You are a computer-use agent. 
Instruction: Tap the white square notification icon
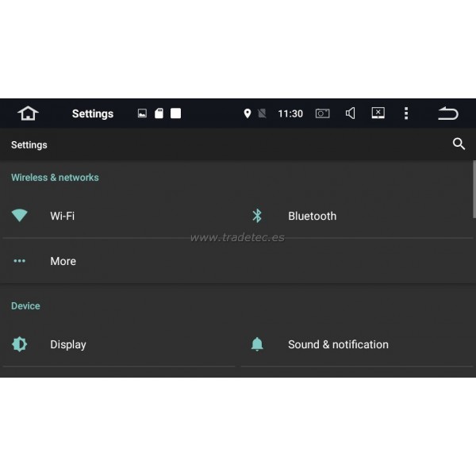point(175,113)
